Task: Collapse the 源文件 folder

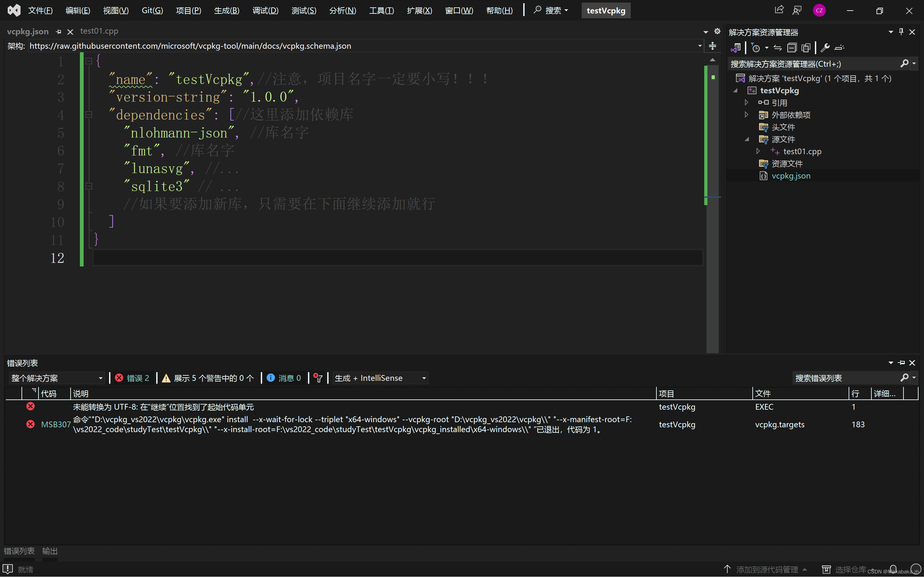Action: (x=747, y=139)
